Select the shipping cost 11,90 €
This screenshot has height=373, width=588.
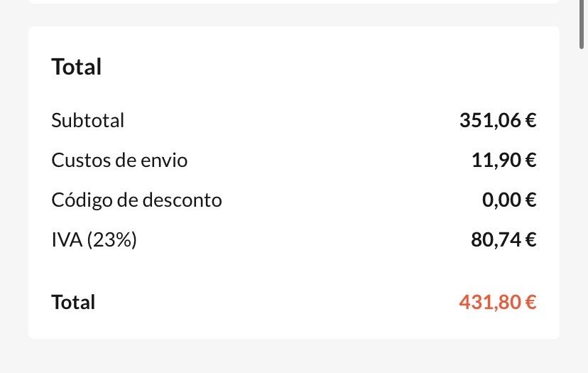[503, 161]
